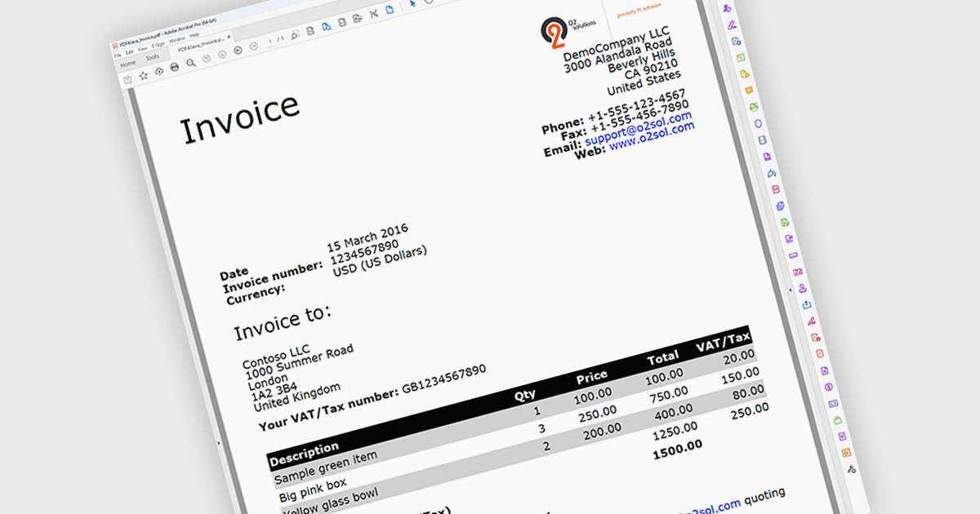The image size is (980, 514).
Task: Open the Help menu
Action: point(194,35)
